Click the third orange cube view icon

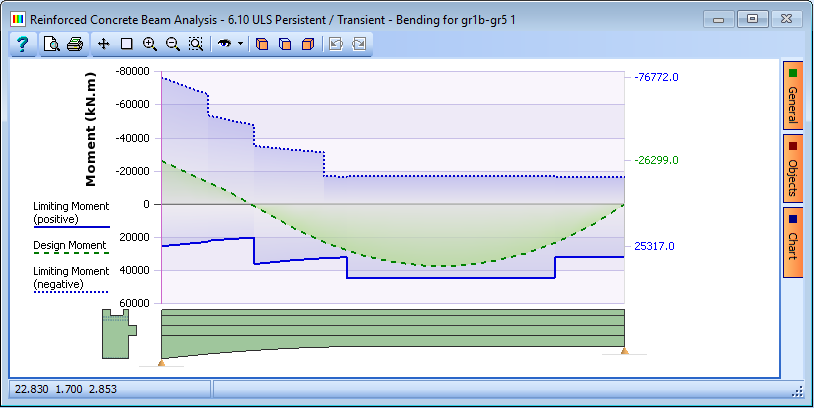308,44
